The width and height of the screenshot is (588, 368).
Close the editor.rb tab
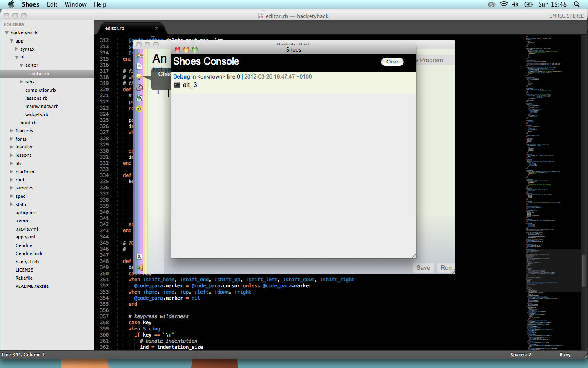coord(156,28)
